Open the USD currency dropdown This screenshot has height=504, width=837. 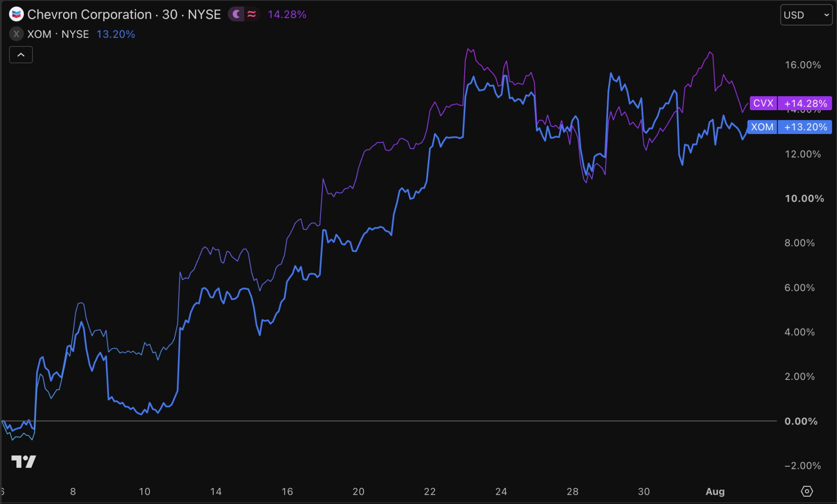806,15
